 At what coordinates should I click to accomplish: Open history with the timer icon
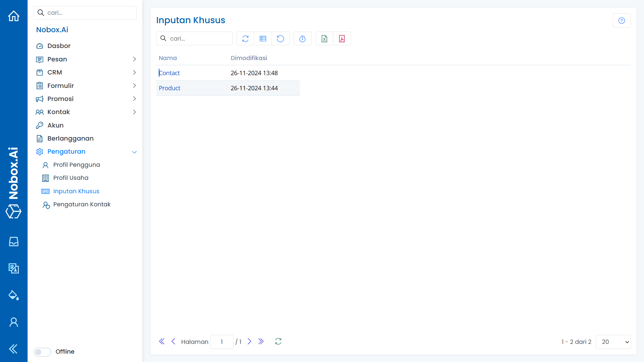302,38
